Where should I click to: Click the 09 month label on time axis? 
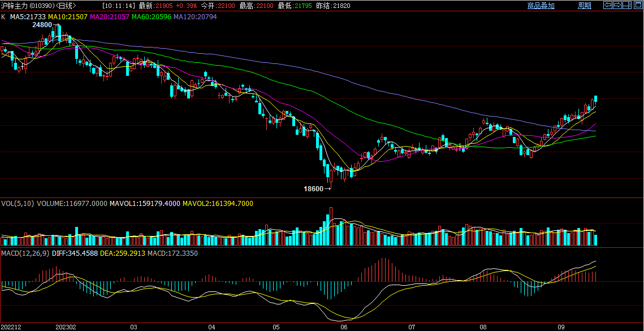coord(561,327)
